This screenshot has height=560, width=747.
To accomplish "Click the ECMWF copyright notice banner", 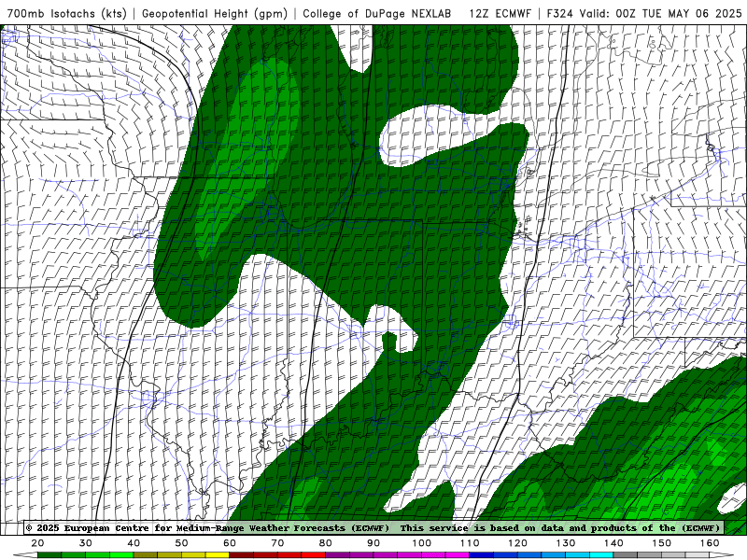I will click(x=373, y=528).
